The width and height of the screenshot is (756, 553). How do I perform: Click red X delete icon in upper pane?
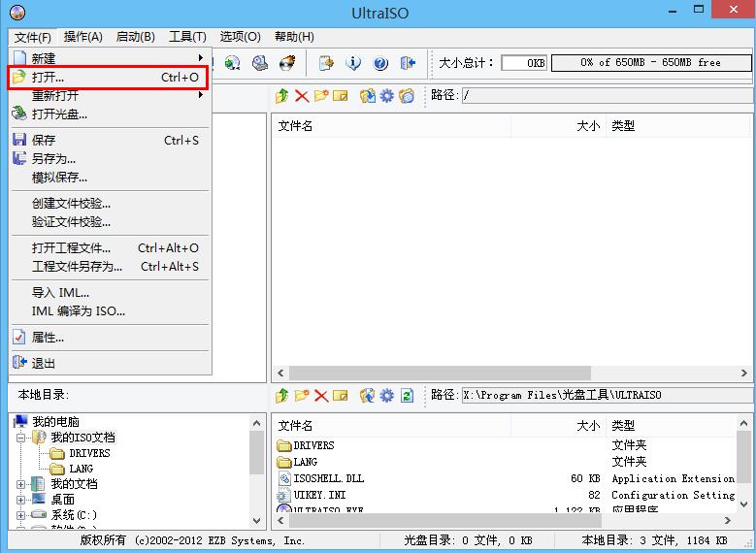click(302, 95)
